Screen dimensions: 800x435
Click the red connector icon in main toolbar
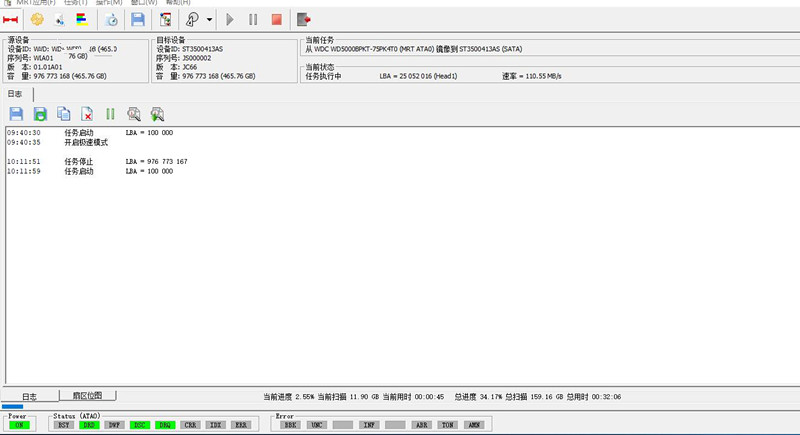pyautogui.click(x=10, y=20)
